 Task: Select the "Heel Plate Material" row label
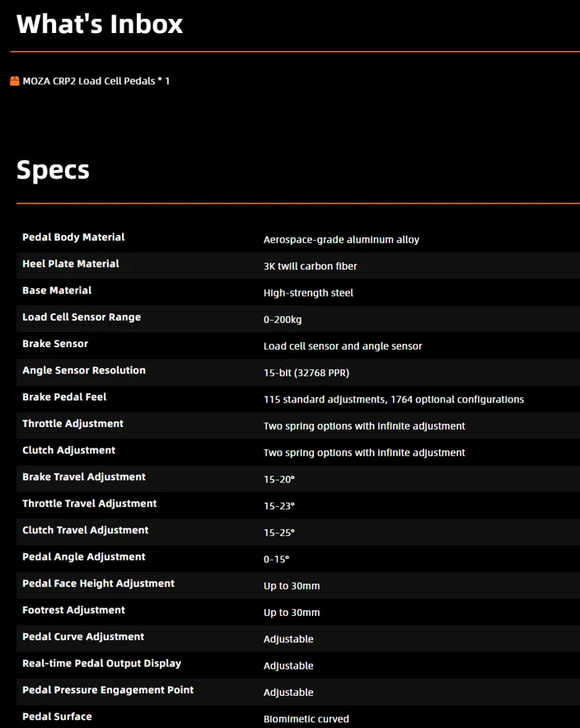coord(71,264)
